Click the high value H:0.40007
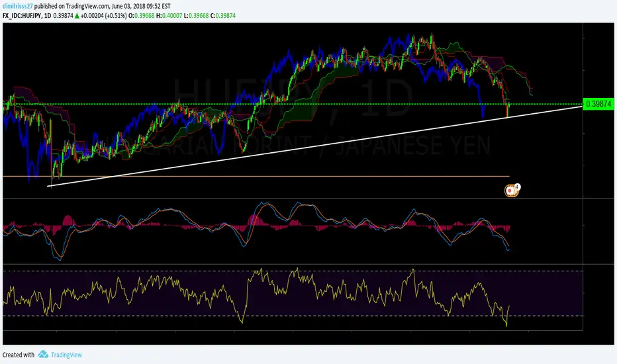Screen dimensions: 617x364 tap(169, 16)
